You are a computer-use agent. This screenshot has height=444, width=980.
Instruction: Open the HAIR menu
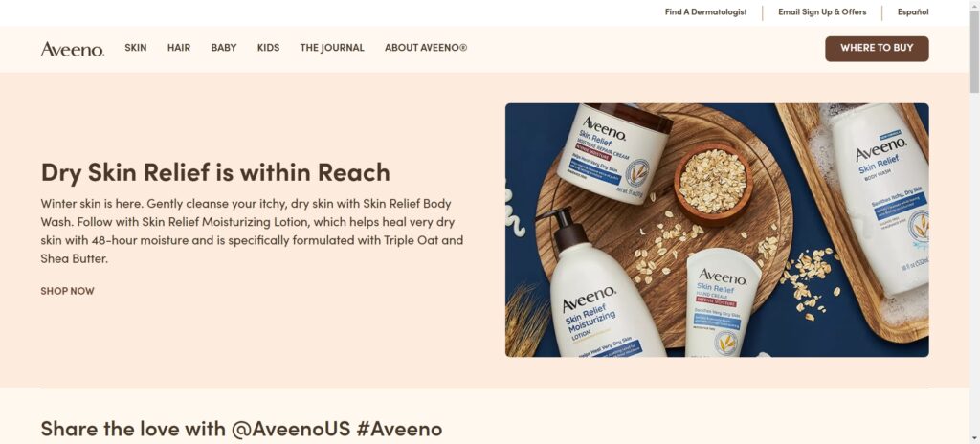[x=179, y=48]
